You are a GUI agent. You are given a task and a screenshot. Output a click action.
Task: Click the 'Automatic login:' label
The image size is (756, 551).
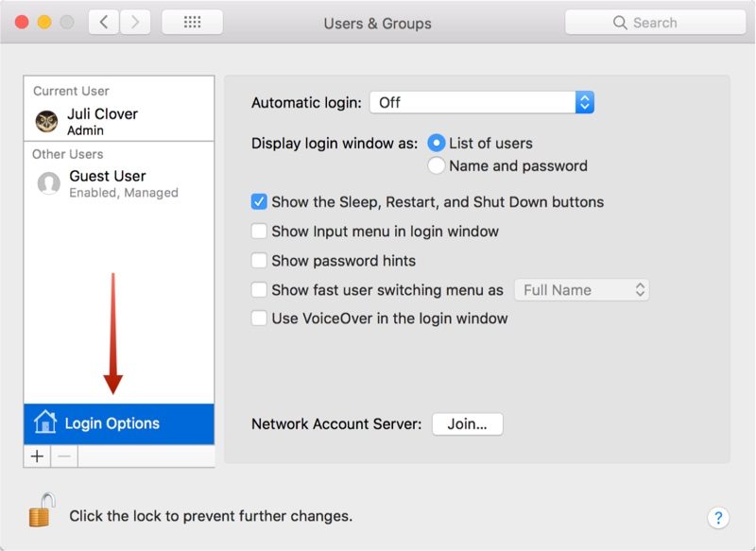306,103
